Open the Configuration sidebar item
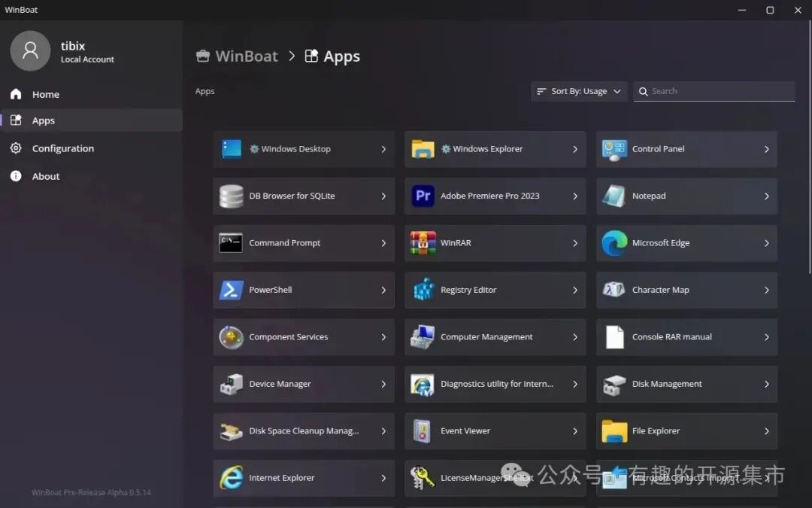Screen dimensions: 812x508 [62, 148]
